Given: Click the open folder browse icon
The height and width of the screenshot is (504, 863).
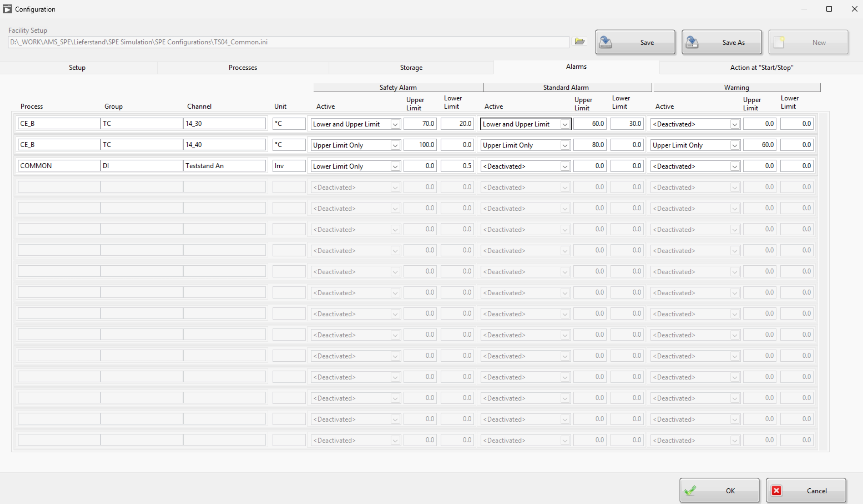Looking at the screenshot, I should [580, 41].
